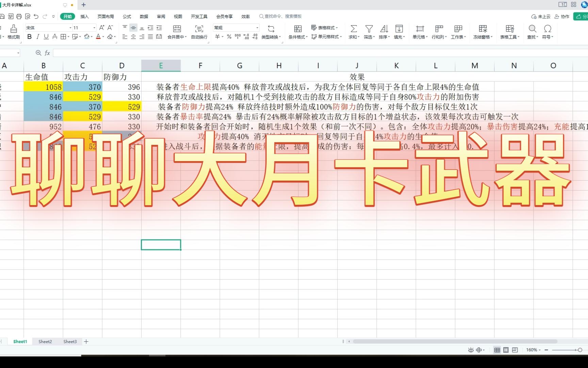Open the Data (数据) tab
The width and height of the screenshot is (588, 368).
coord(144,16)
